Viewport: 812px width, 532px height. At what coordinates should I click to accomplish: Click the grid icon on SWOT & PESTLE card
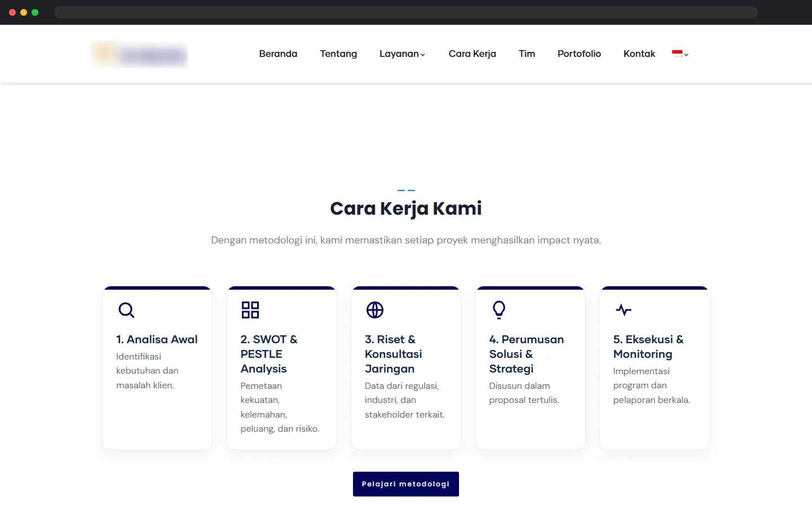coord(250,310)
